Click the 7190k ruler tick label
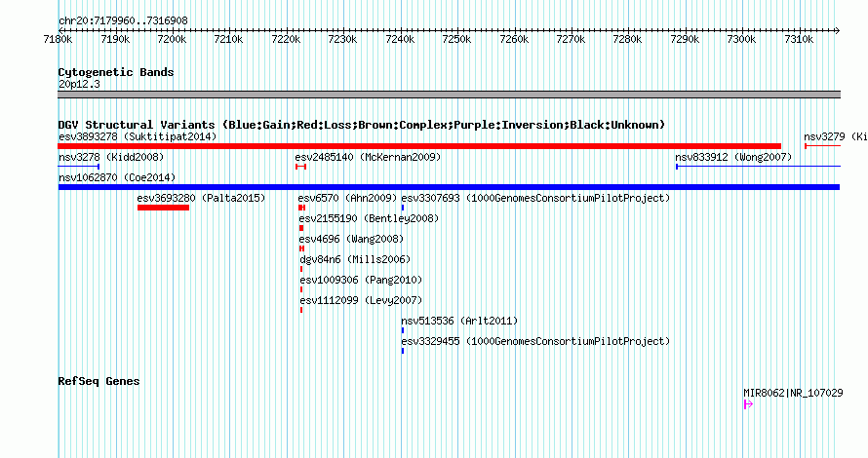This screenshot has height=458, width=868. pyautogui.click(x=115, y=39)
